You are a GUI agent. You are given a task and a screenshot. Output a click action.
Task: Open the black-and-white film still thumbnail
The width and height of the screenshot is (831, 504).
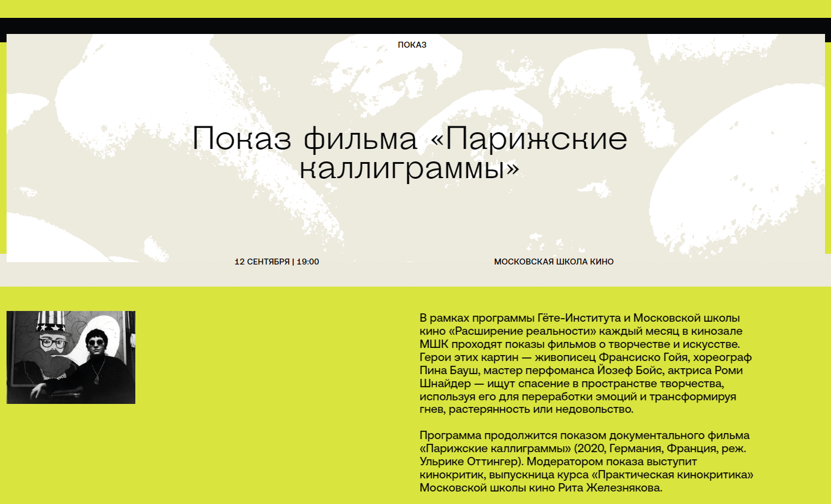pos(71,357)
